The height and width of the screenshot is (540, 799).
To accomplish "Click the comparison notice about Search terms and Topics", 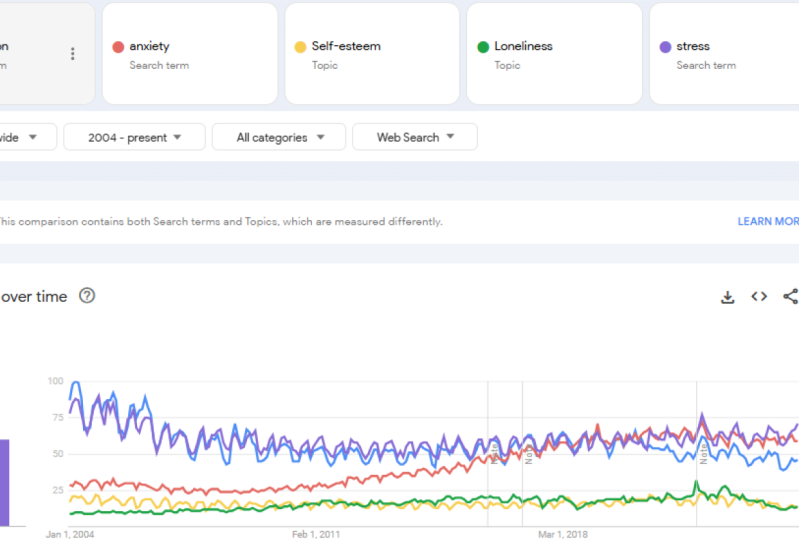I will tap(221, 222).
